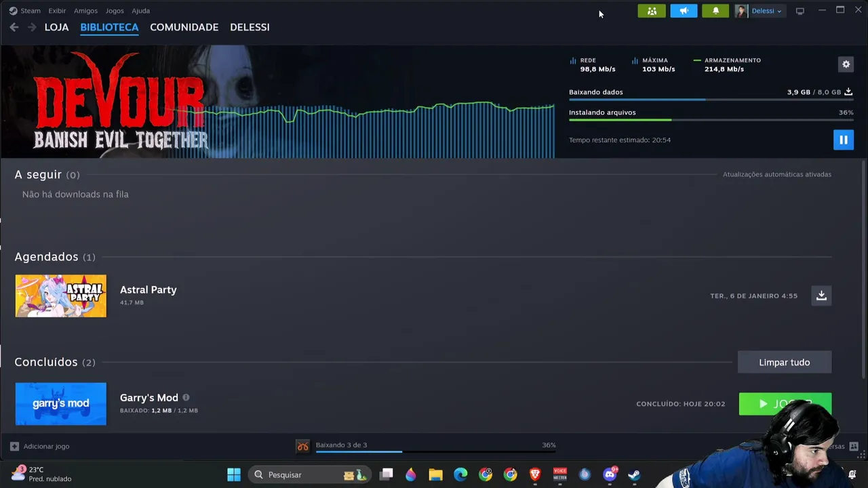Open the Amigos menu
The width and height of the screenshot is (868, 488).
(x=85, y=11)
